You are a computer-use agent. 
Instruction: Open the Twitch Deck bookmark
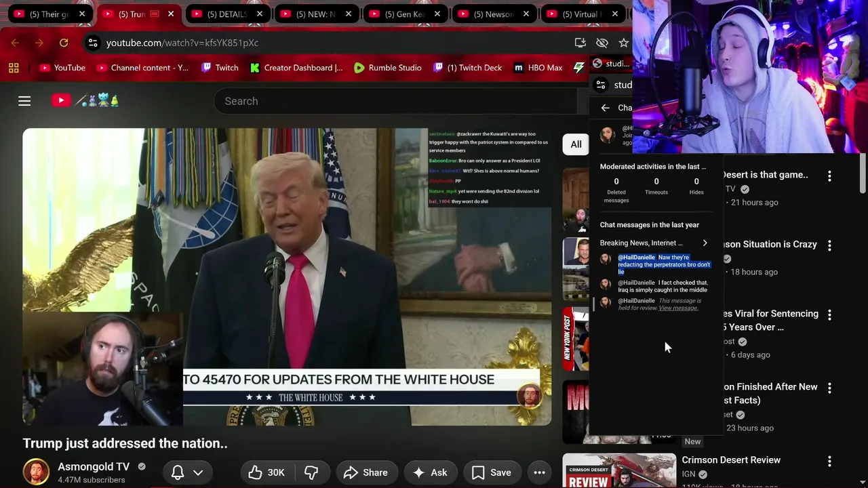coord(467,68)
